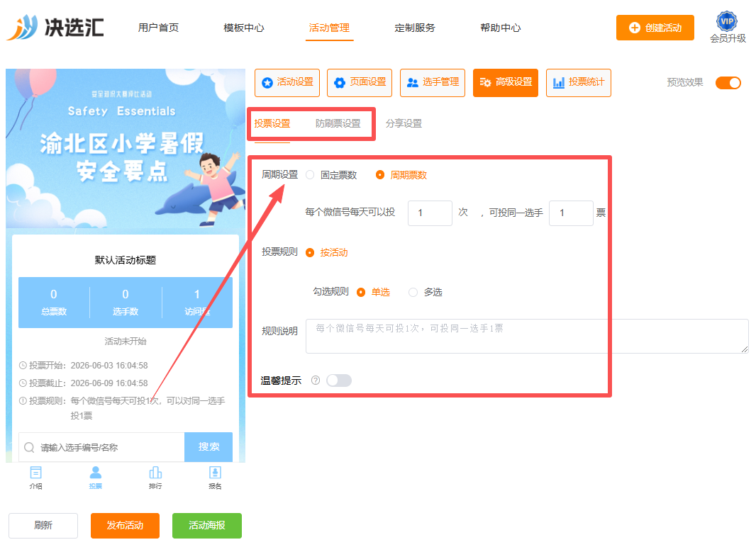The image size is (756, 552).
Task: Click the clock icon beside 投票截止
Action: (23, 383)
